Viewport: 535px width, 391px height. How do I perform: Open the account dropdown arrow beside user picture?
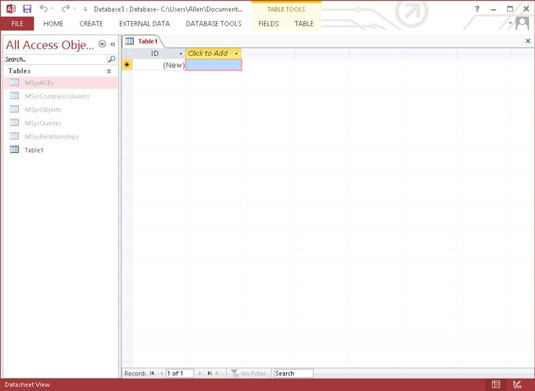pyautogui.click(x=510, y=24)
